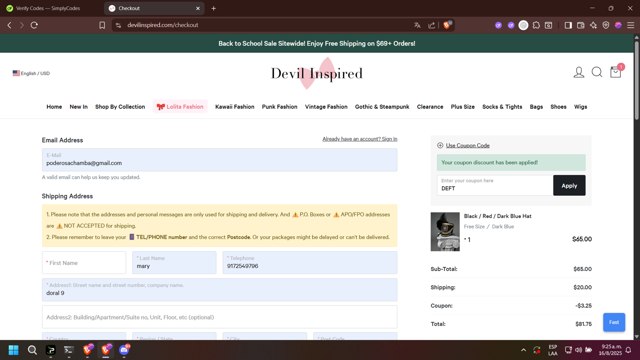
Task: Click the E-Mail input field
Action: click(x=220, y=160)
